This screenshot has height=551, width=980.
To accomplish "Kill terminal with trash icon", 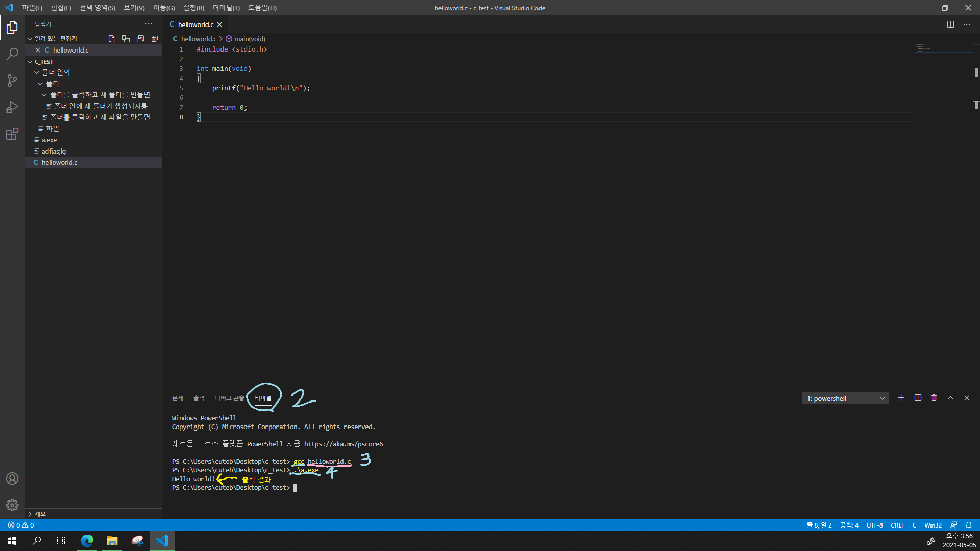I will click(934, 398).
